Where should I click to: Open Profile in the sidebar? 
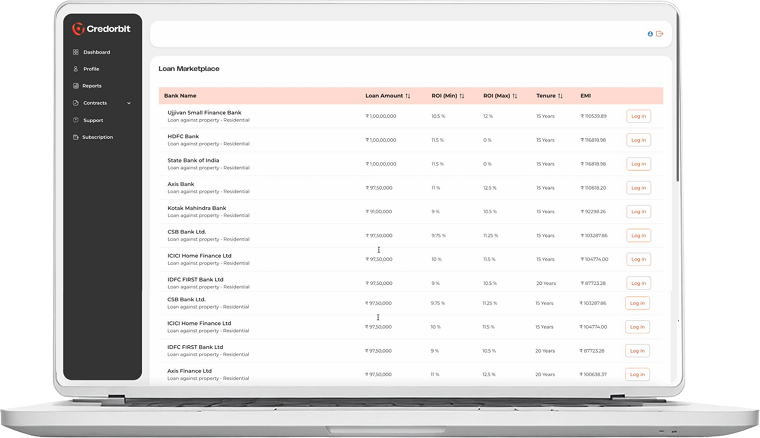(x=86, y=69)
